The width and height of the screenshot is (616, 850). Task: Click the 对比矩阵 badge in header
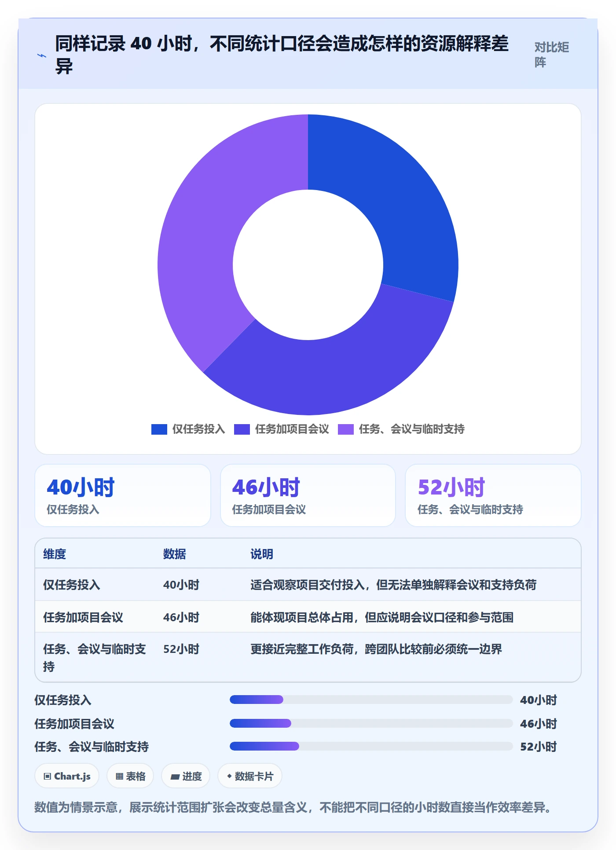[552, 55]
